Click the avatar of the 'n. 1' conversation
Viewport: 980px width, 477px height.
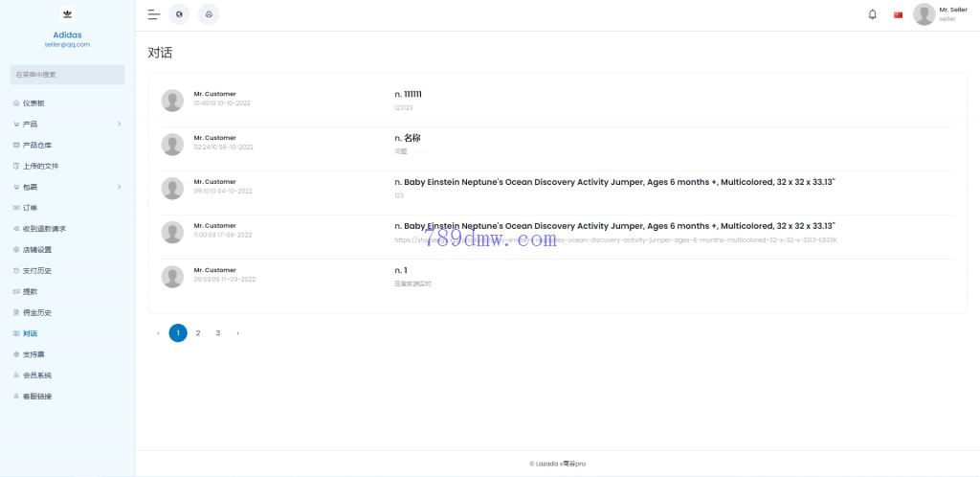pos(172,277)
